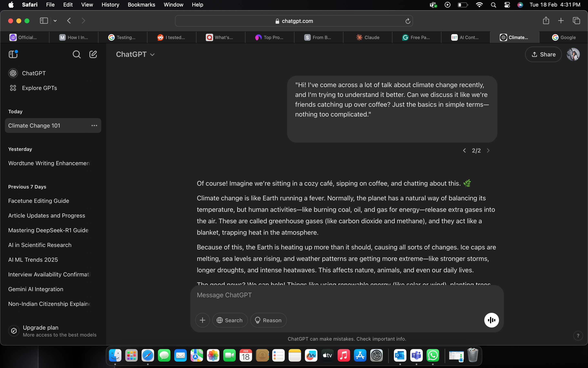
Task: Open Siri from the menu bar
Action: (520, 5)
